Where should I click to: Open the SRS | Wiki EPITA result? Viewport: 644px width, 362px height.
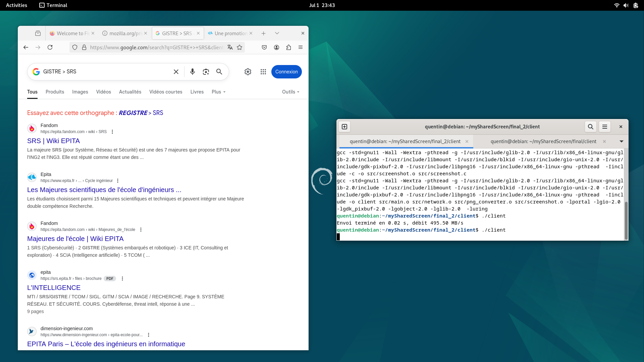pyautogui.click(x=53, y=141)
